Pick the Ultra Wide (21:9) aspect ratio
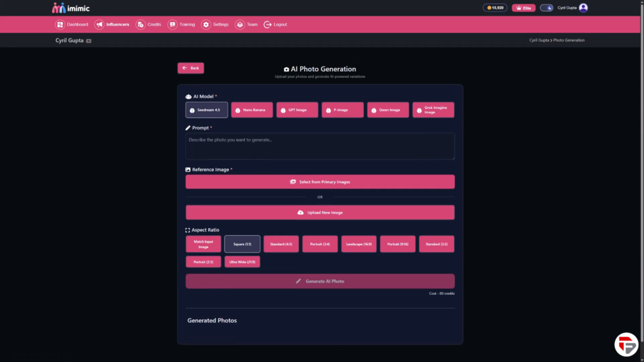Screen dimensions: 644x362 click(242, 261)
